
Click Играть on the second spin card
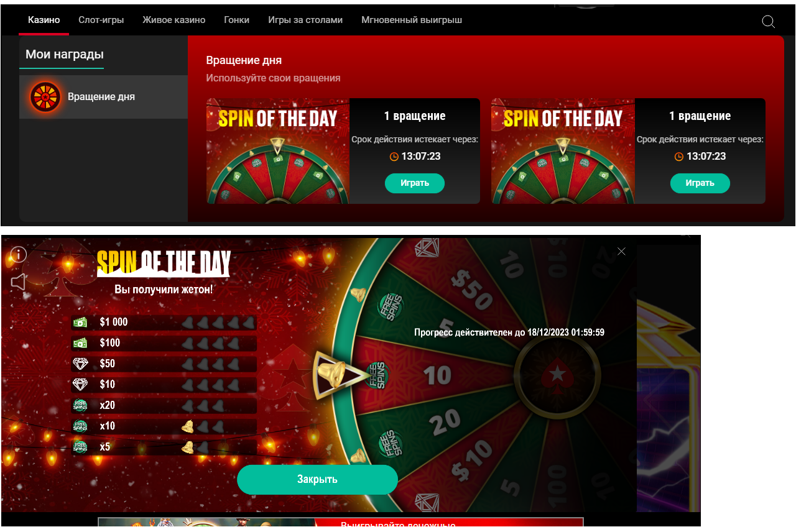point(700,183)
